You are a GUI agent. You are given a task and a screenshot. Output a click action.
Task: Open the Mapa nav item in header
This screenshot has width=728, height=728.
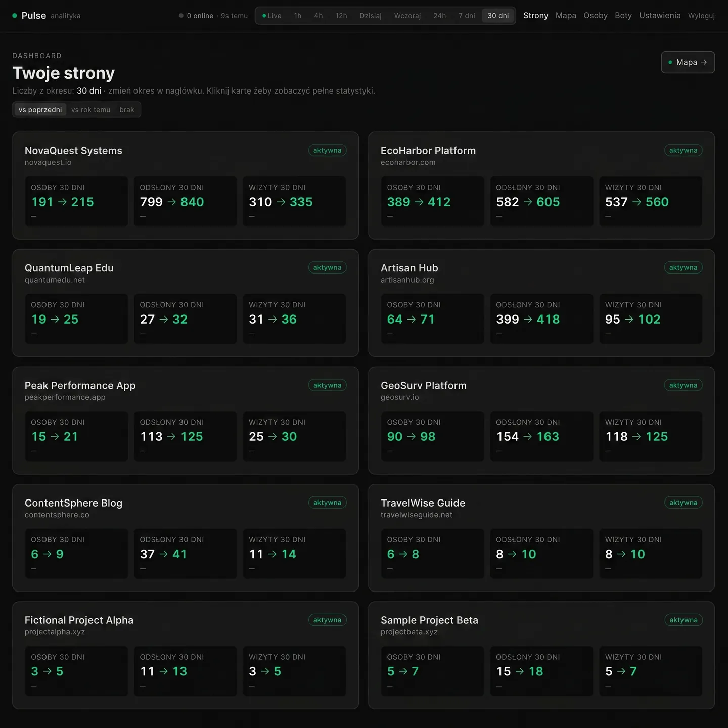566,16
